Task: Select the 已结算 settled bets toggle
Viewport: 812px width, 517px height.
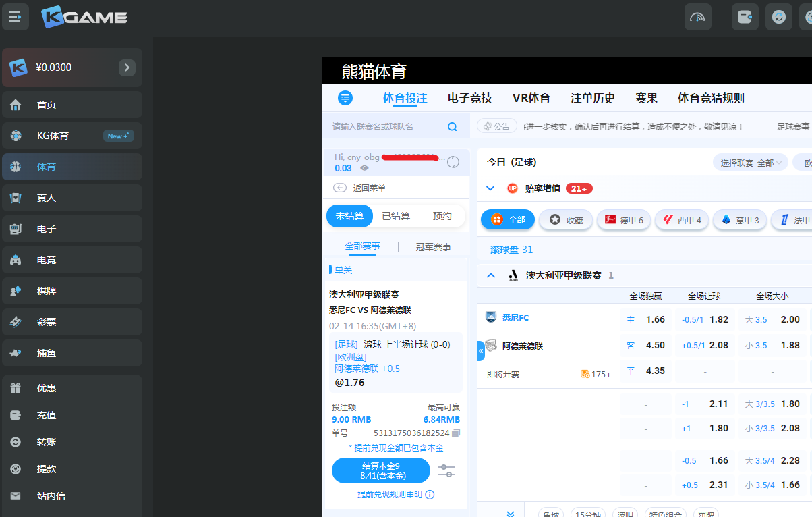Action: pos(396,216)
